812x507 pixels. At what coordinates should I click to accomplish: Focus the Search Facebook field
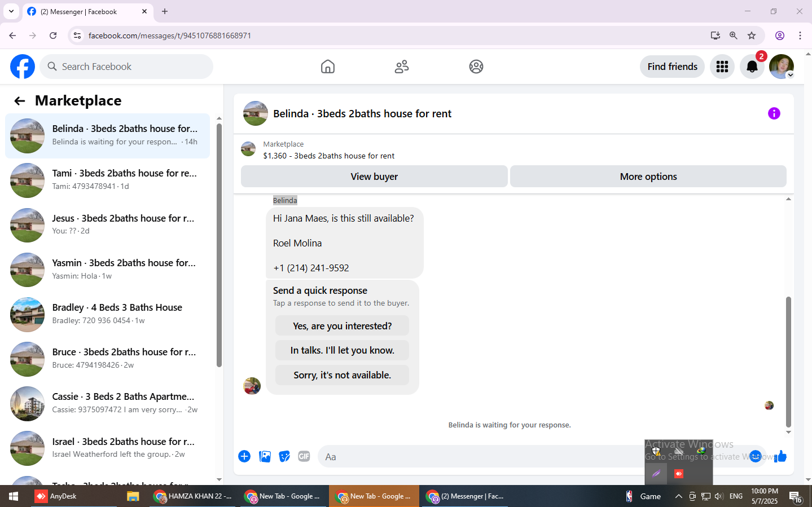tap(126, 67)
